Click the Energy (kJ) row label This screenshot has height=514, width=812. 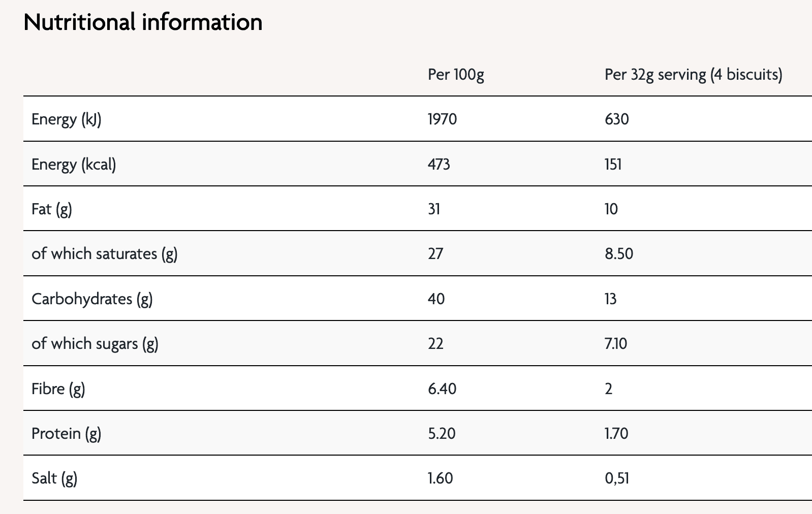(x=67, y=119)
